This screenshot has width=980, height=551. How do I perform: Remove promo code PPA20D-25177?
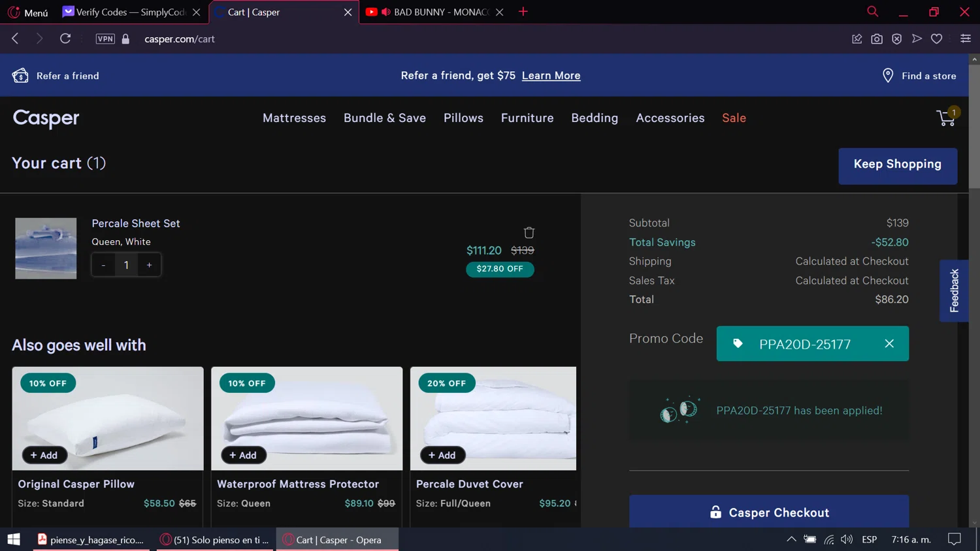(889, 343)
